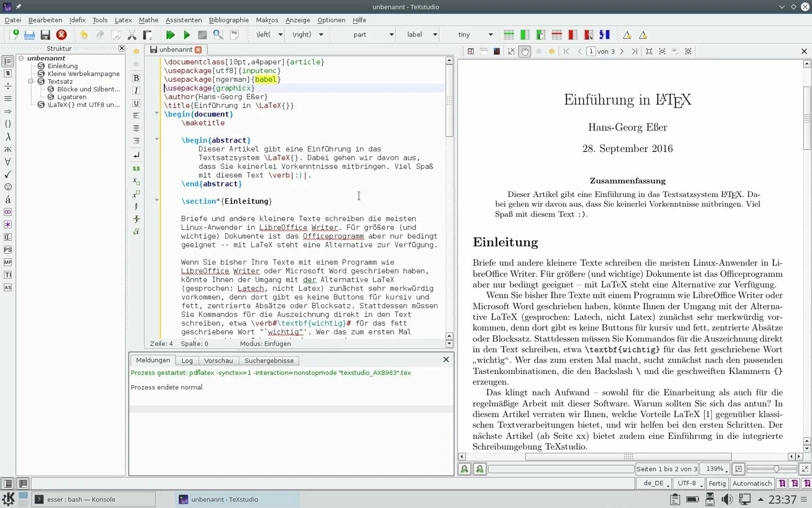
Task: Collapse the Textsatz tree node
Action: [x=31, y=81]
